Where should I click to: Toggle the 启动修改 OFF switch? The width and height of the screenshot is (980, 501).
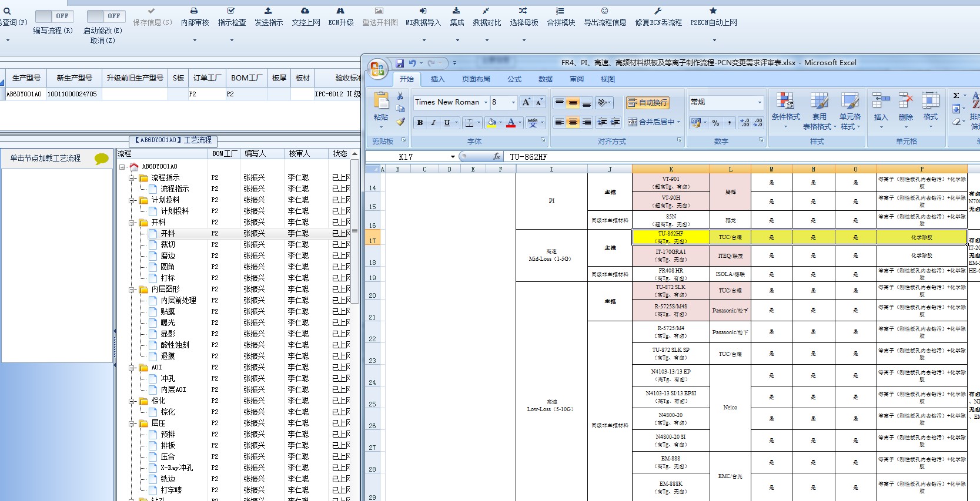click(x=105, y=16)
